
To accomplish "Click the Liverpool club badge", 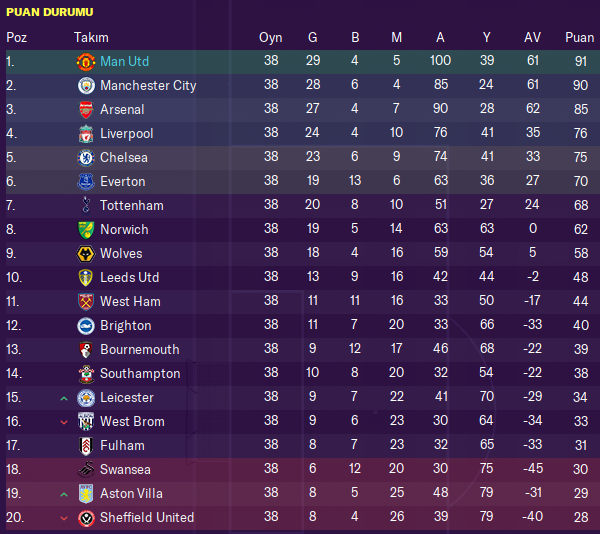I will (x=85, y=133).
